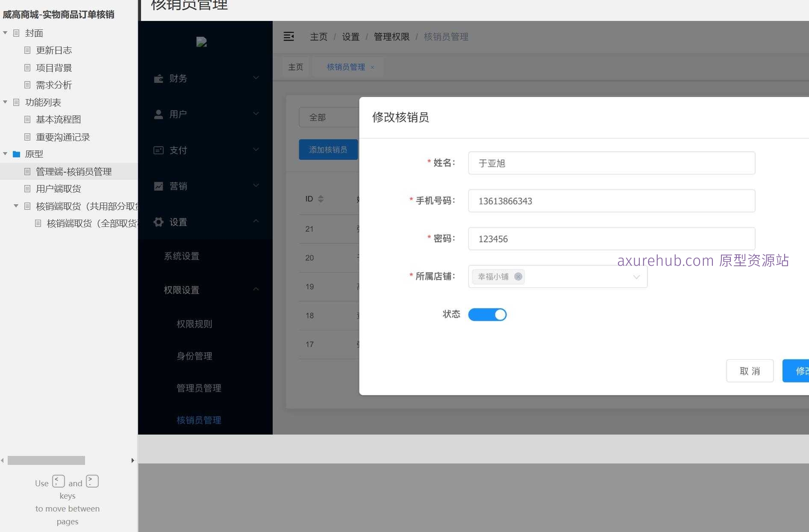The height and width of the screenshot is (532, 809).
Task: Click the sidebar collapse hamburger icon
Action: (289, 37)
